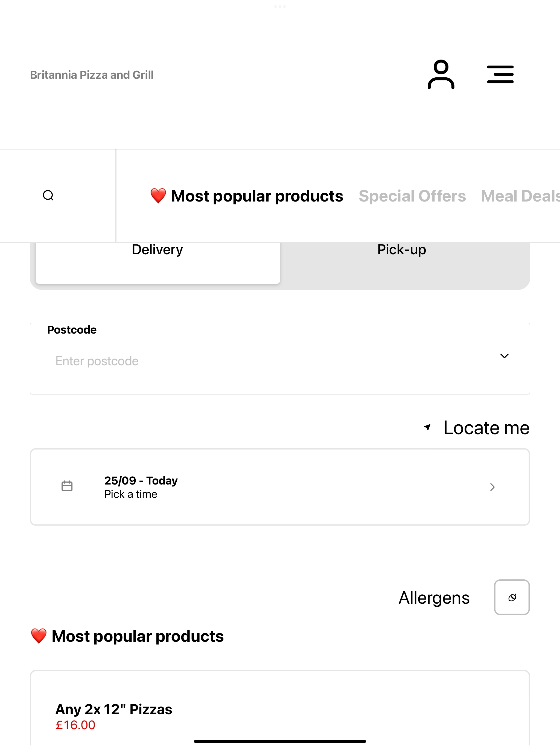This screenshot has height=747, width=560.
Task: Open the hamburger menu
Action: (x=500, y=74)
